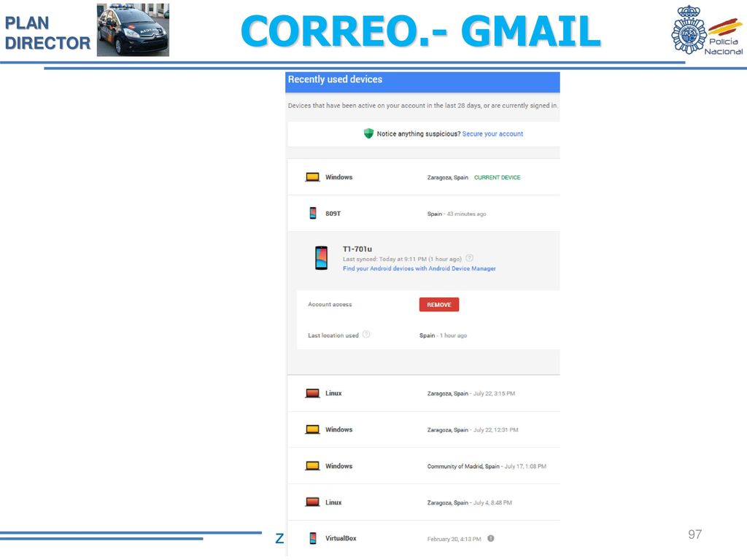
Task: Select Community of Madrid, Spain - July 17 text
Action: [x=487, y=467]
